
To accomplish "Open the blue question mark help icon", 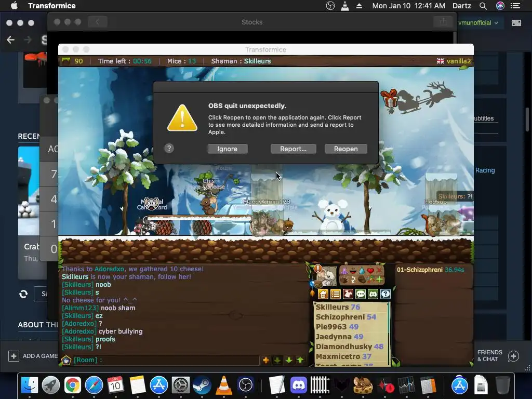I will pyautogui.click(x=385, y=294).
